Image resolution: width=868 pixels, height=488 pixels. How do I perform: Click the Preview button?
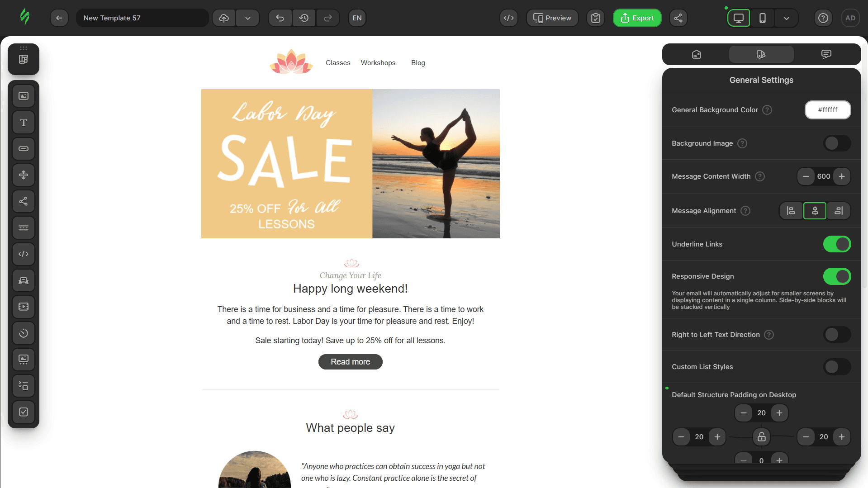click(552, 18)
